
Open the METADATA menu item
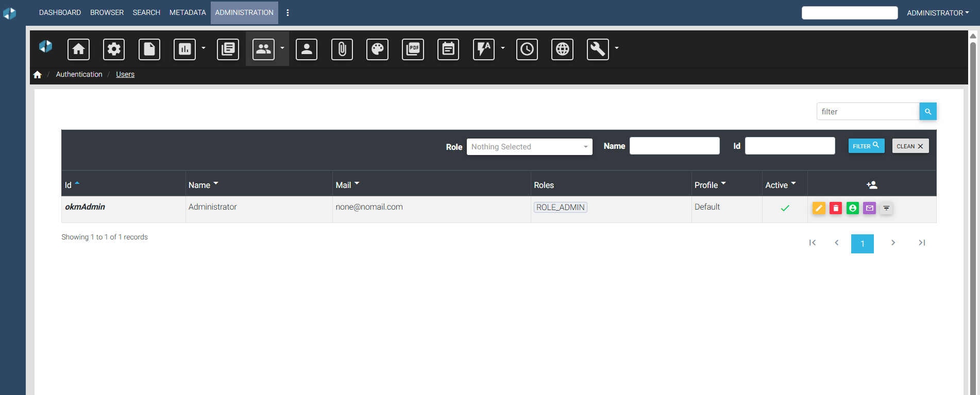coord(188,12)
